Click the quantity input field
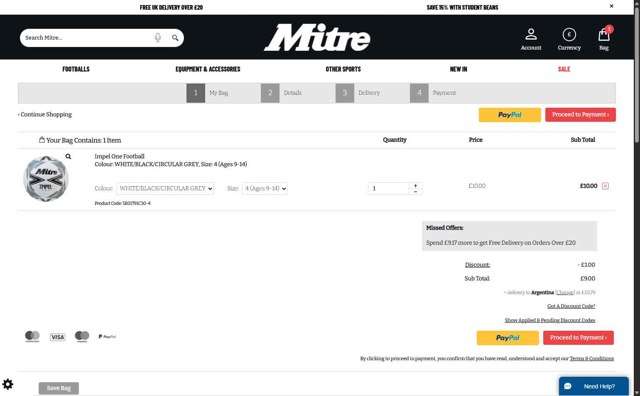This screenshot has width=640, height=396. pos(389,188)
